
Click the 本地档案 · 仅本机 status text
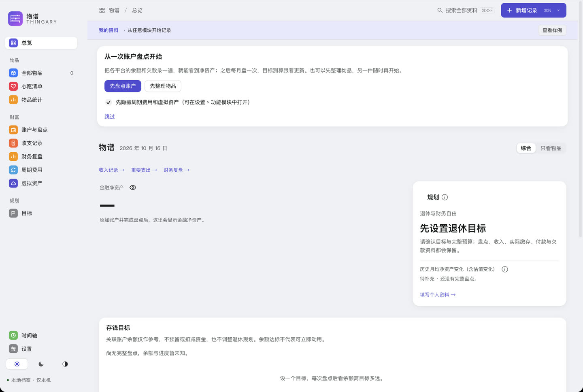click(x=31, y=380)
